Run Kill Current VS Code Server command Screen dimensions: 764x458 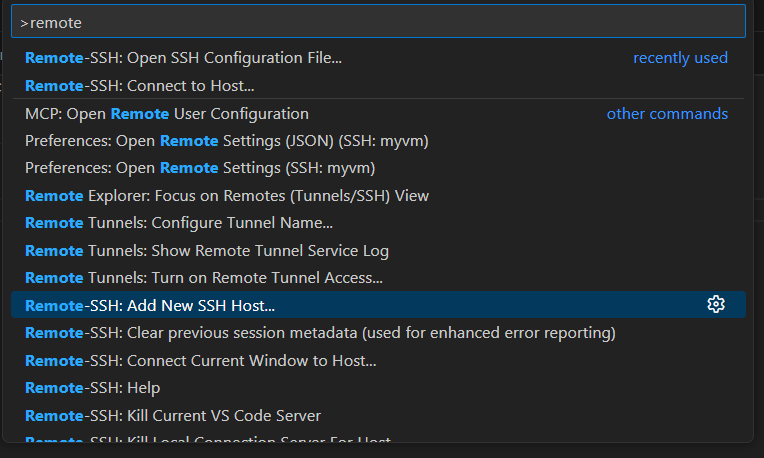[173, 415]
